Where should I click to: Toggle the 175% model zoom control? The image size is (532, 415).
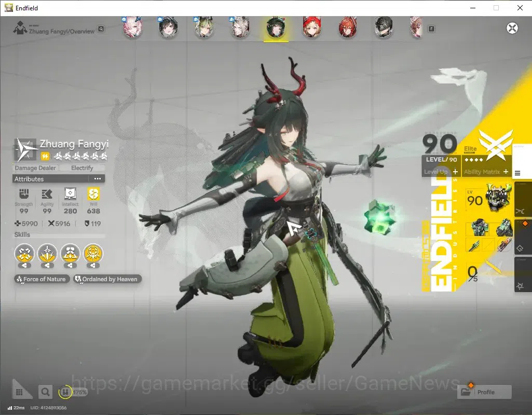pyautogui.click(x=73, y=392)
